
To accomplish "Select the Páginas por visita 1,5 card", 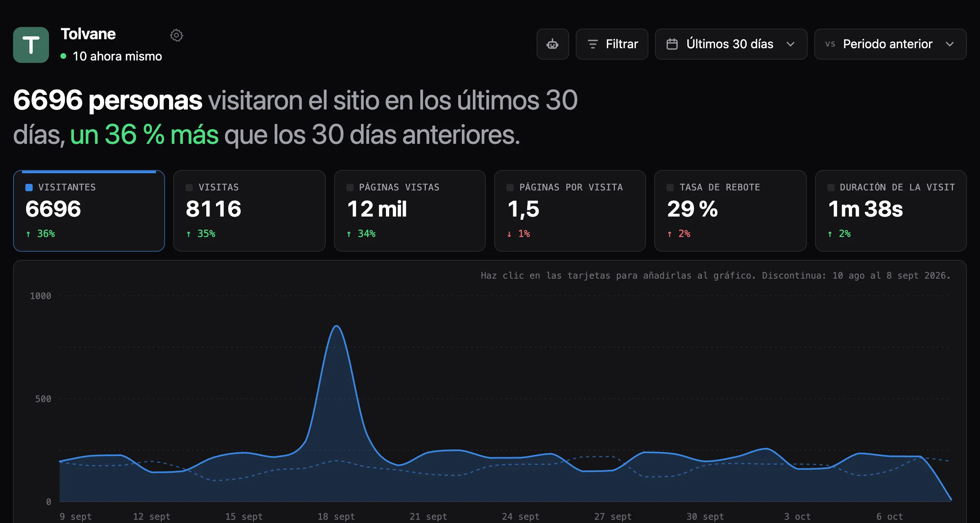I will (570, 211).
